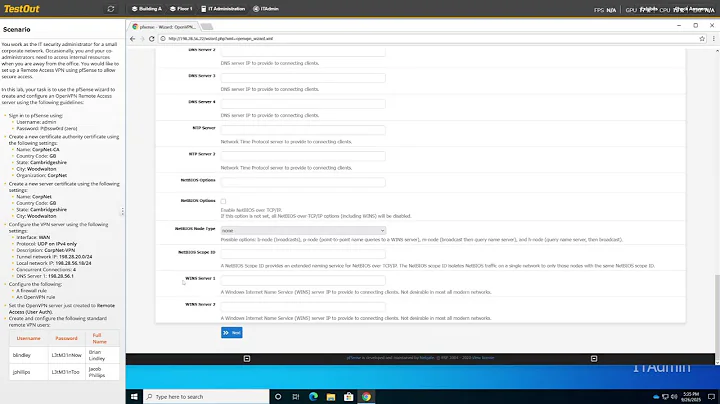Screen dimensions: 720x404
Task: Click the DNS Server 3 field
Action: coord(303,78)
